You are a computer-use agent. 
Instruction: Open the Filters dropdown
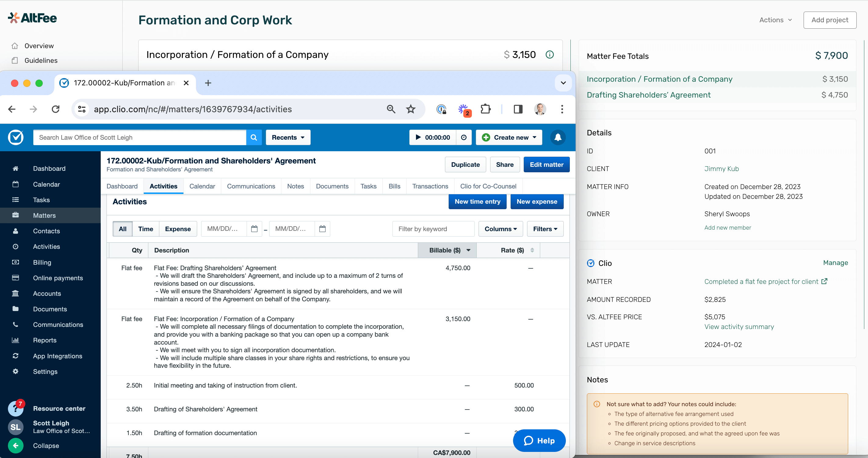coord(545,229)
